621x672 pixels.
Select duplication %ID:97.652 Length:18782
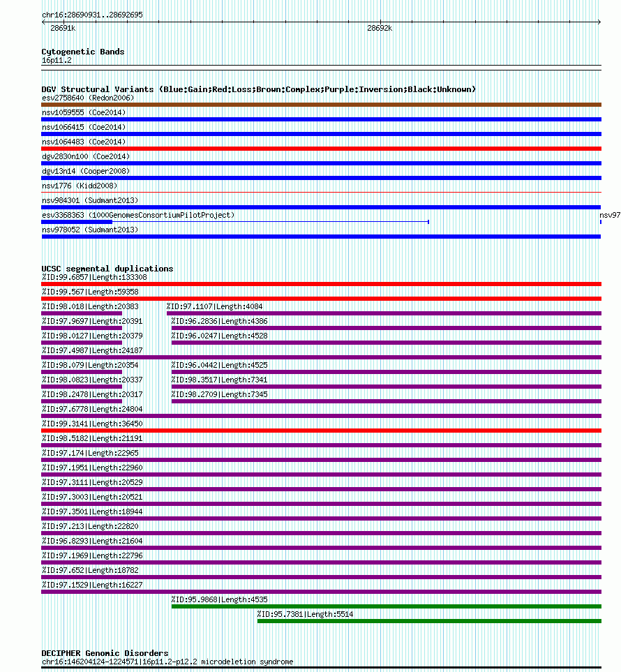(90, 569)
